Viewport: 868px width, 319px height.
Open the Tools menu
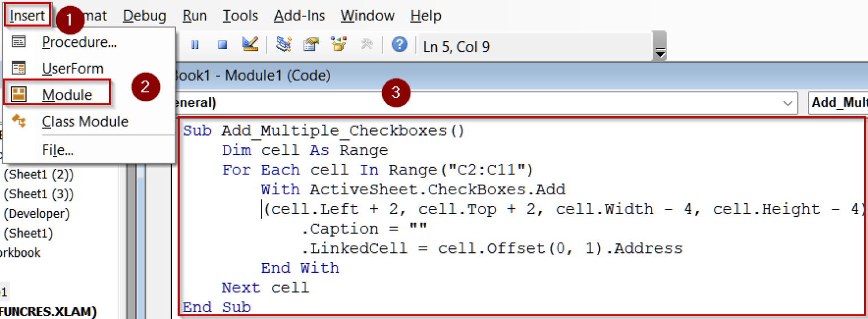point(240,16)
